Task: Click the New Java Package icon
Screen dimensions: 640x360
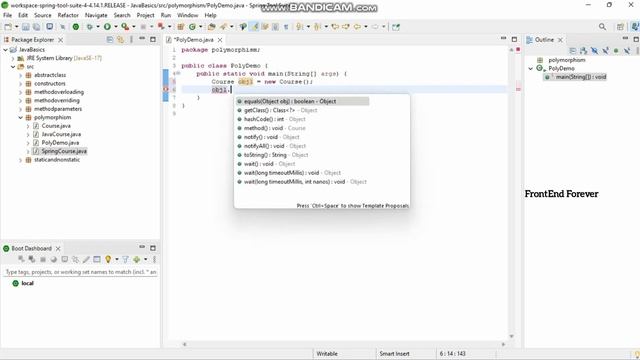Action: point(180,27)
